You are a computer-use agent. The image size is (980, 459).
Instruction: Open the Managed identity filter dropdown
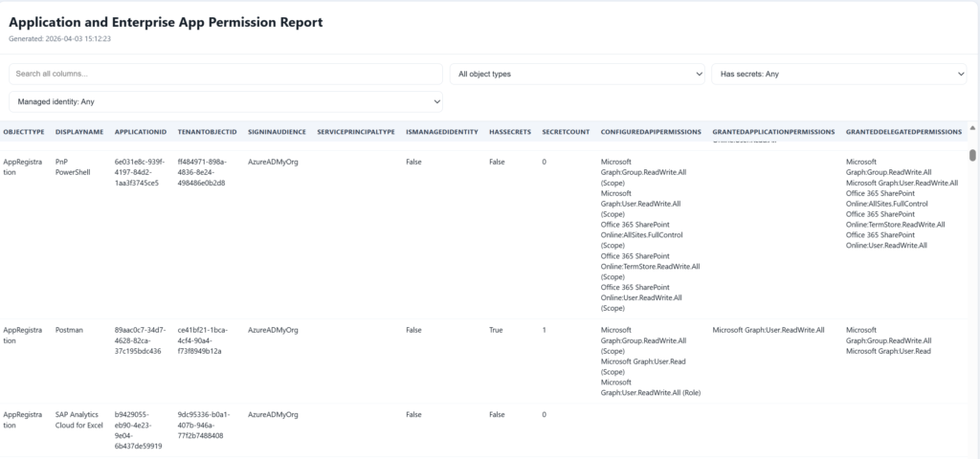(226, 101)
